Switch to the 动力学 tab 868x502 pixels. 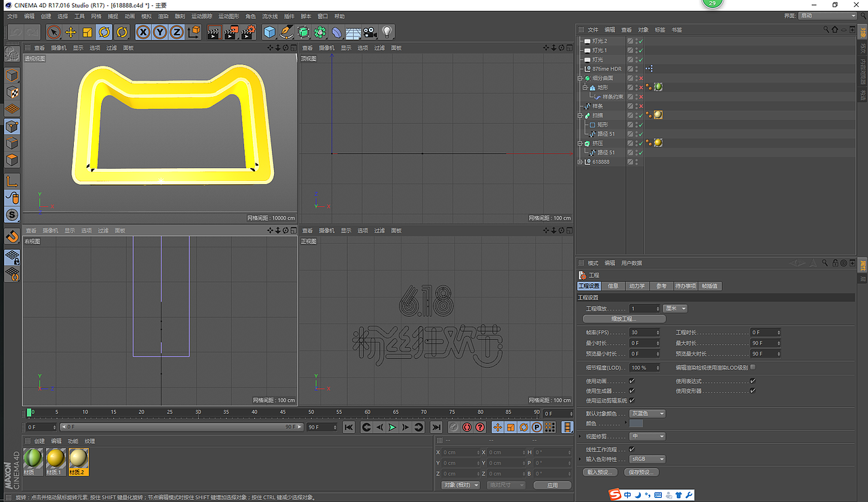coord(636,286)
